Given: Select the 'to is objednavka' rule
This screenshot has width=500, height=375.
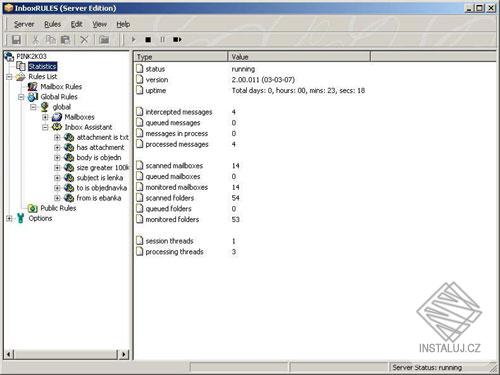Looking at the screenshot, I should click(x=102, y=188).
